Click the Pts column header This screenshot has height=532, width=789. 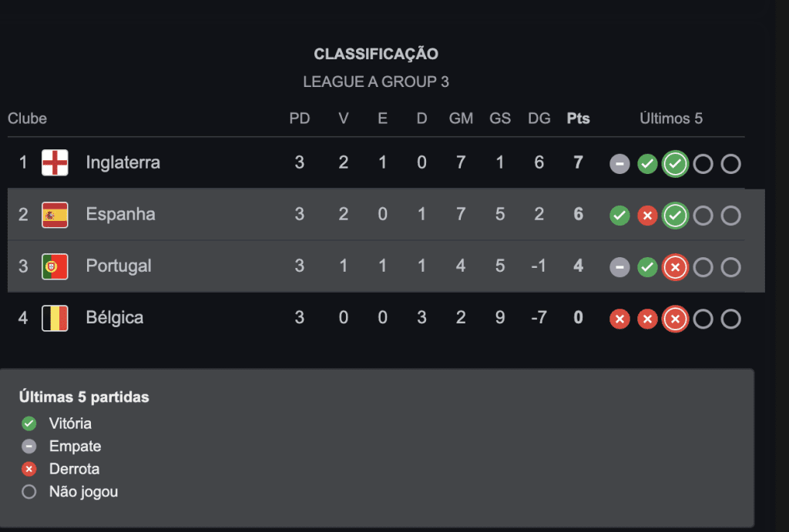pyautogui.click(x=578, y=119)
